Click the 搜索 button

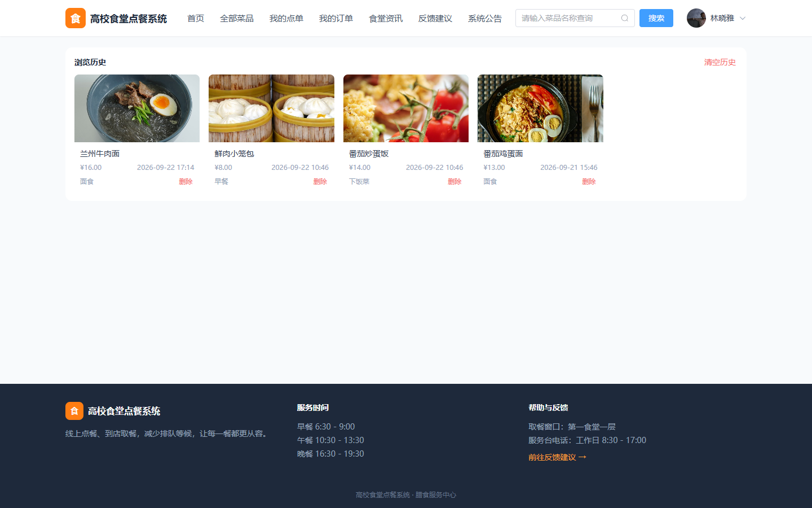click(x=656, y=18)
